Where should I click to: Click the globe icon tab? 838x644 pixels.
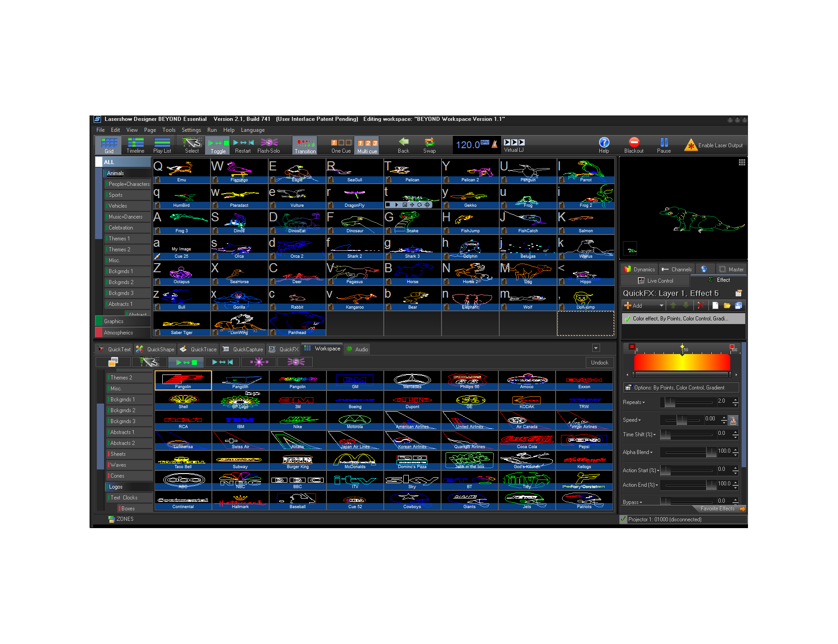(x=704, y=269)
